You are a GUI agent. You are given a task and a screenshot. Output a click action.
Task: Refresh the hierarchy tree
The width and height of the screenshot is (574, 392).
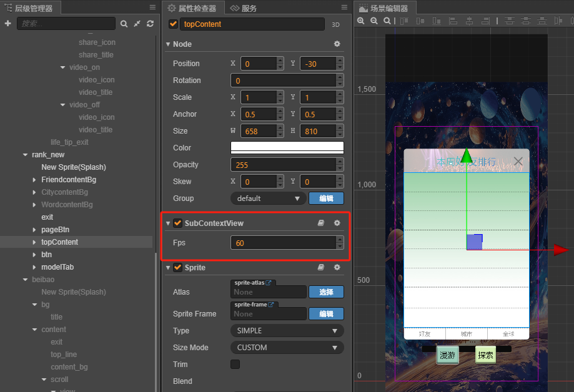pos(150,24)
